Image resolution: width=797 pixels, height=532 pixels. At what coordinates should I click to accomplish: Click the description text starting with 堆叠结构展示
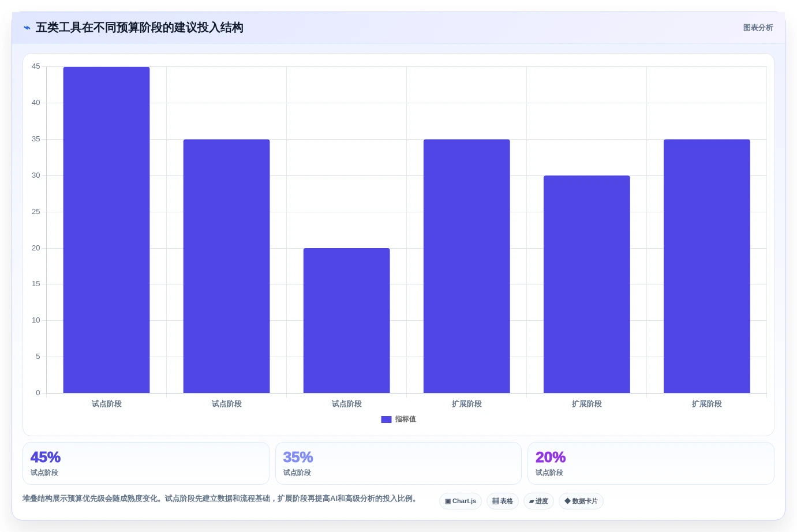[x=219, y=499]
